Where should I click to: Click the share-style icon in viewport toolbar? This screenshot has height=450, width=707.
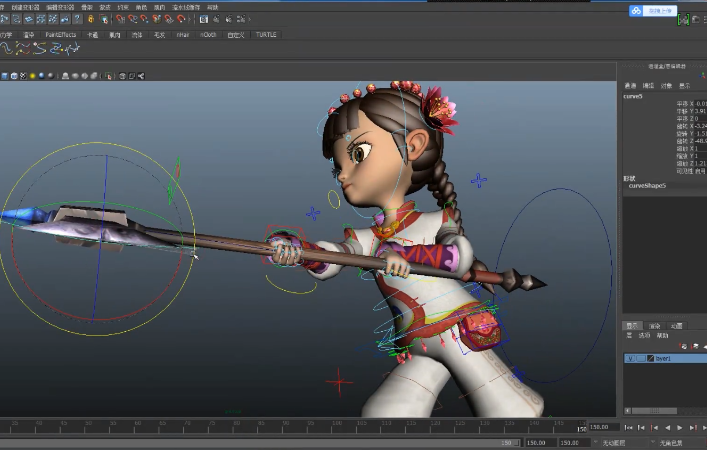click(141, 76)
